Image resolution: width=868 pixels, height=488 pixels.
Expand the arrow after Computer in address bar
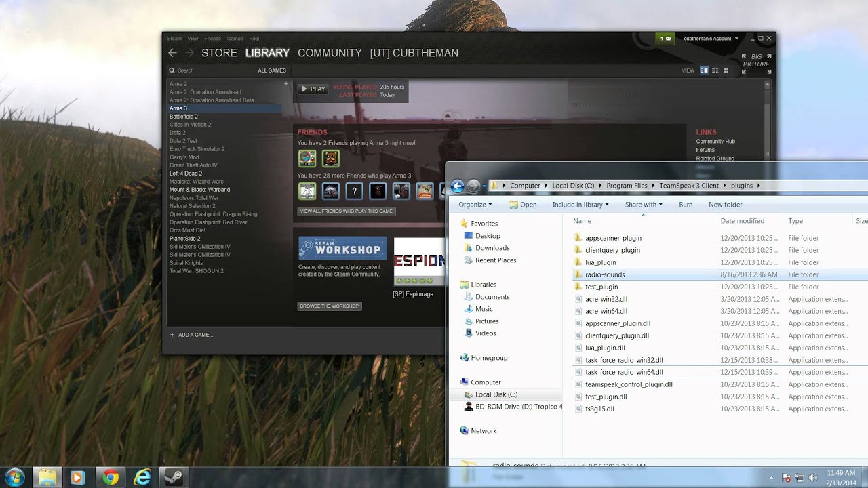[x=546, y=186]
